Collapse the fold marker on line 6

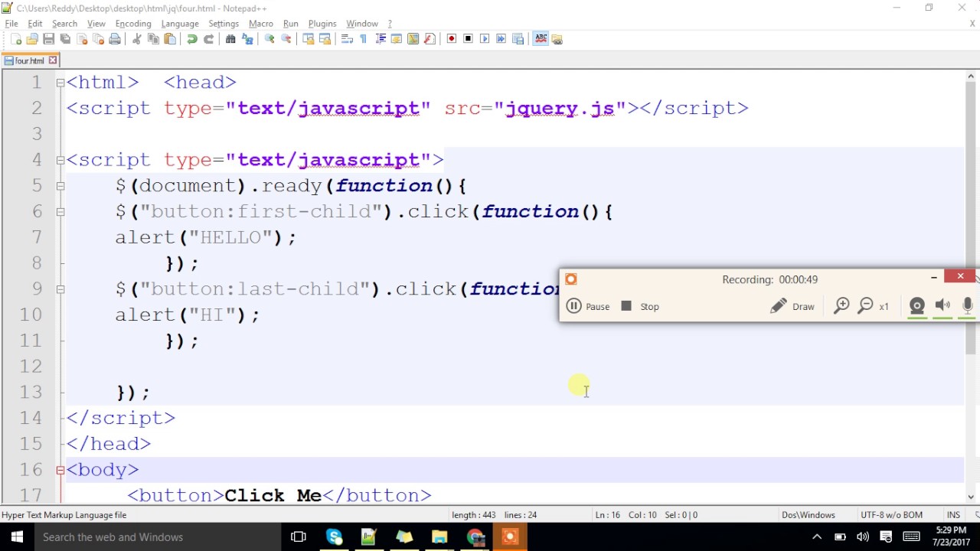coord(60,211)
